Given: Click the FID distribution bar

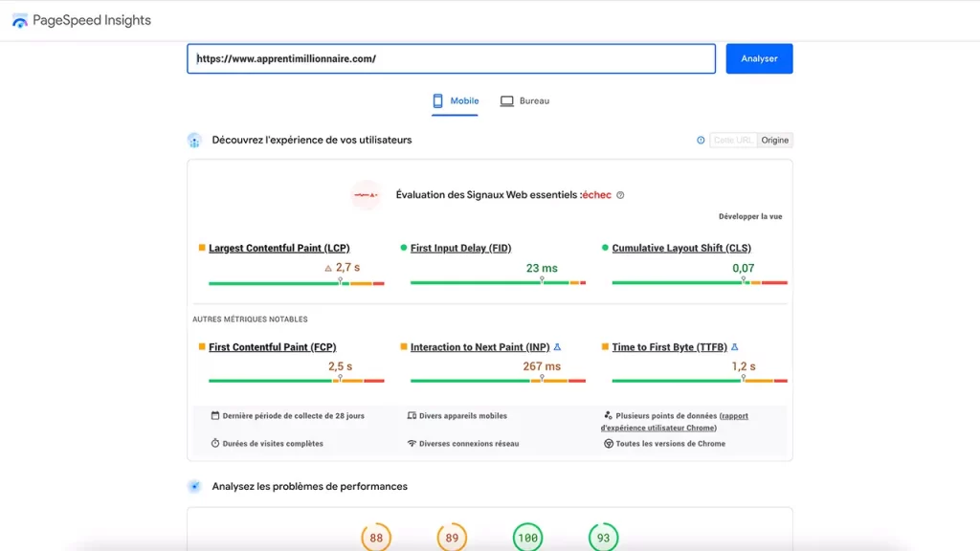Looking at the screenshot, I should (498, 283).
